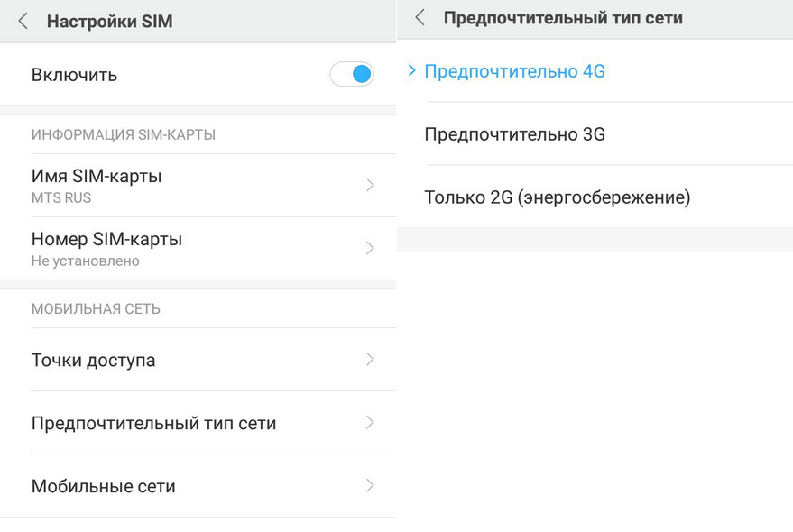Click chevron next to Предпочтительный тип сети
The height and width of the screenshot is (532, 793).
pos(370,423)
